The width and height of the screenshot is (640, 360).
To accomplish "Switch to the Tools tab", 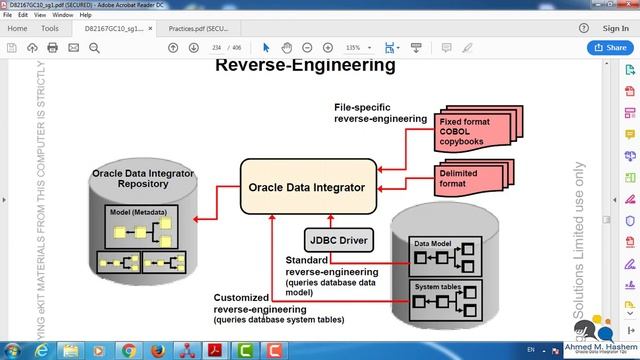I will point(50,29).
